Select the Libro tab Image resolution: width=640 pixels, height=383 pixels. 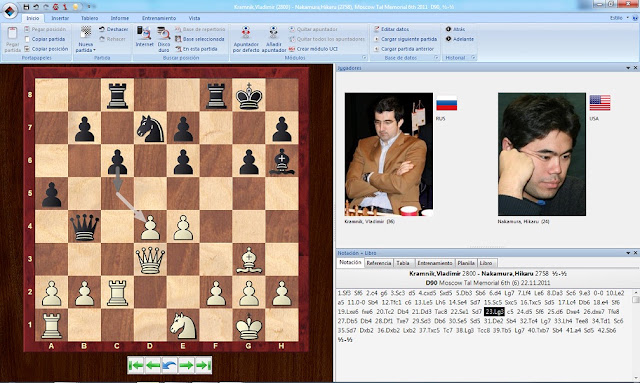point(486,263)
